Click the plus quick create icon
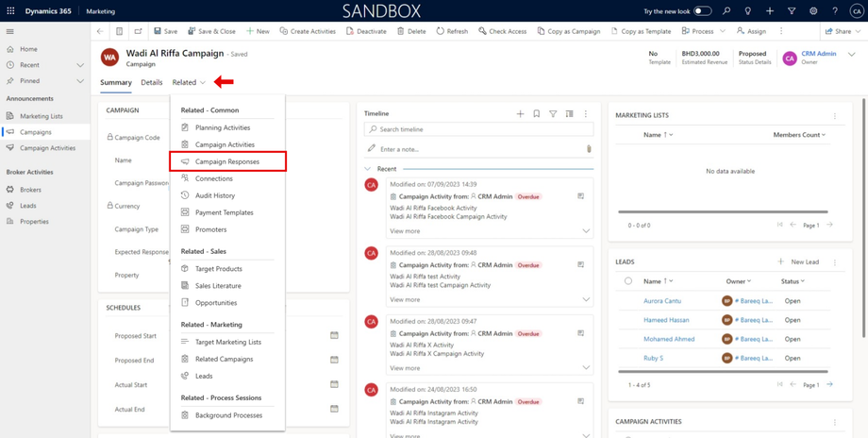This screenshot has height=438, width=868. [770, 11]
